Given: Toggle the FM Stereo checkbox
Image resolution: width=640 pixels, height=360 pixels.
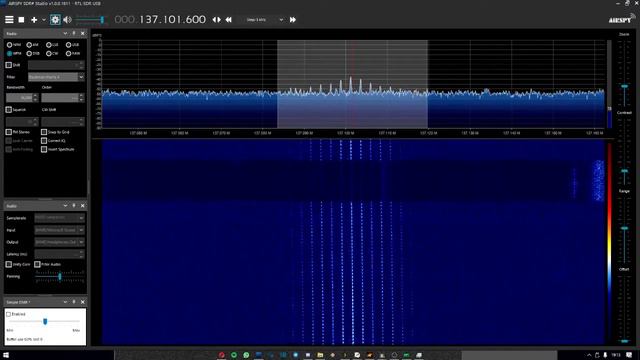Looking at the screenshot, I should [9, 132].
